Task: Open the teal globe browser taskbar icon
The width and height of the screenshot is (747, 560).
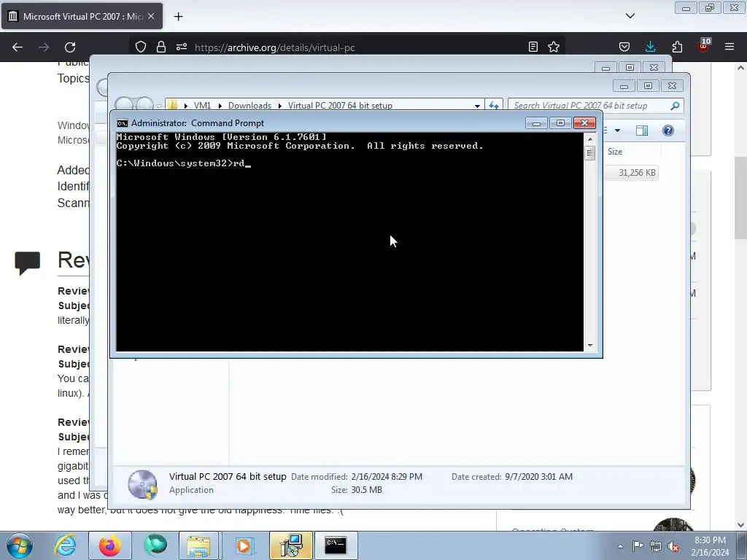Action: pos(155,545)
